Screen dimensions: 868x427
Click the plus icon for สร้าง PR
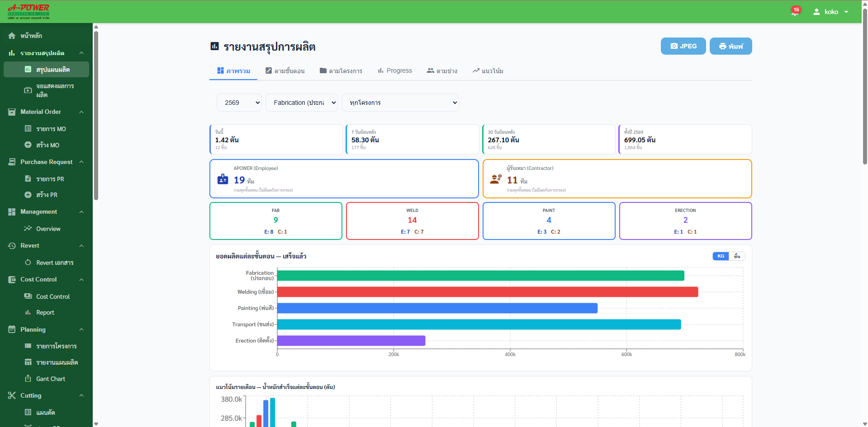pyautogui.click(x=28, y=195)
